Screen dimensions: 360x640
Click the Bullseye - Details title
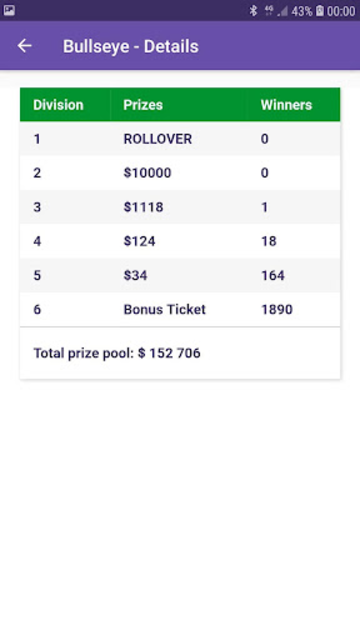pyautogui.click(x=131, y=47)
